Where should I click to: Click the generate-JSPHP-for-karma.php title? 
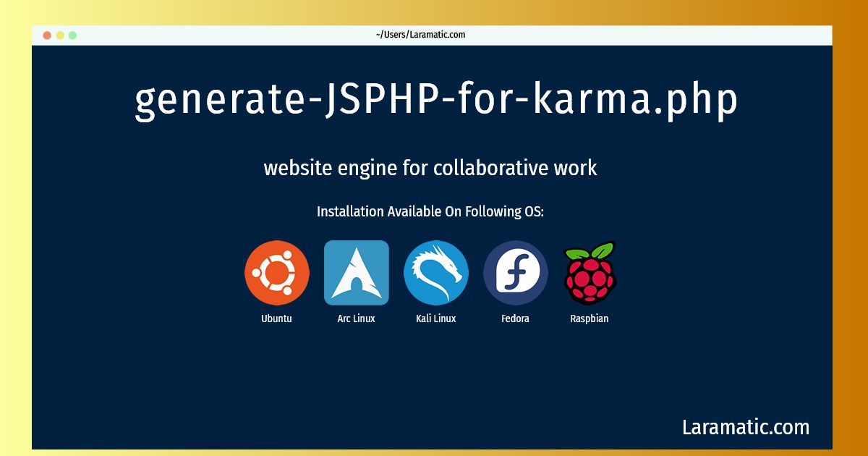[436, 101]
